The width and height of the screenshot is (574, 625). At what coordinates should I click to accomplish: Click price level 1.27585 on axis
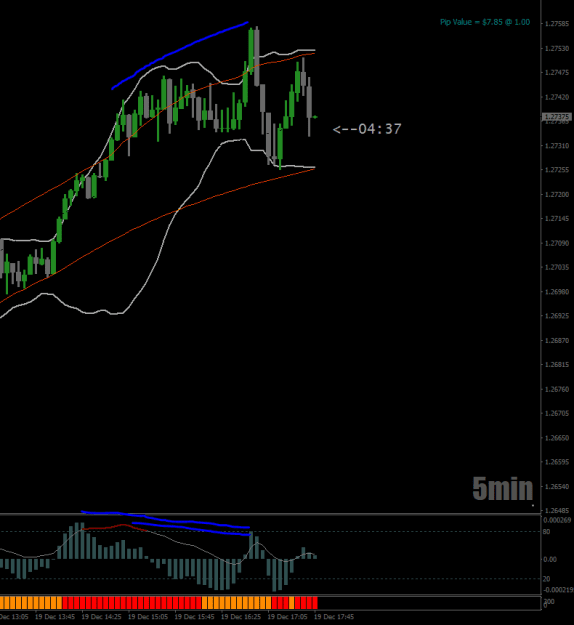[557, 24]
